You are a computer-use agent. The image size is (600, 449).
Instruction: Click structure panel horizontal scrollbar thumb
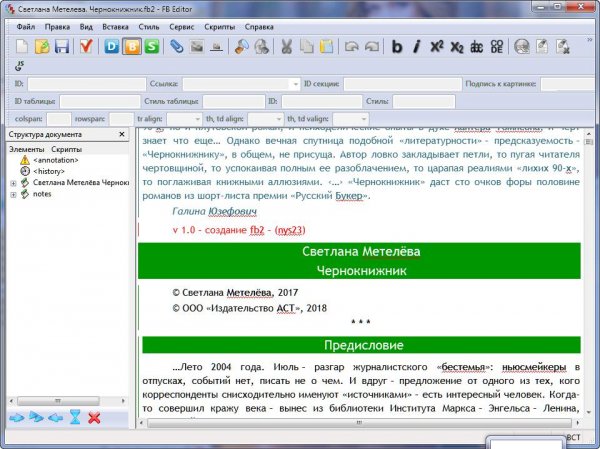[58, 401]
